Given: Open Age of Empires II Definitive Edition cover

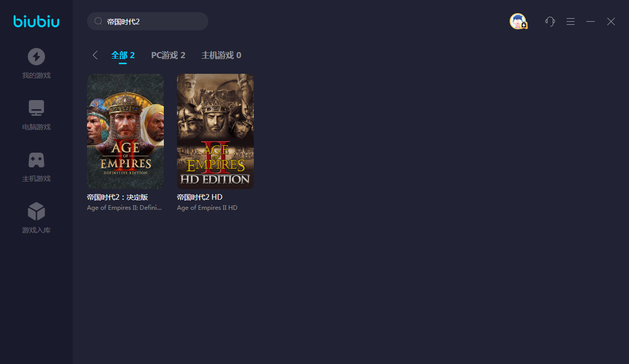Looking at the screenshot, I should [125, 131].
